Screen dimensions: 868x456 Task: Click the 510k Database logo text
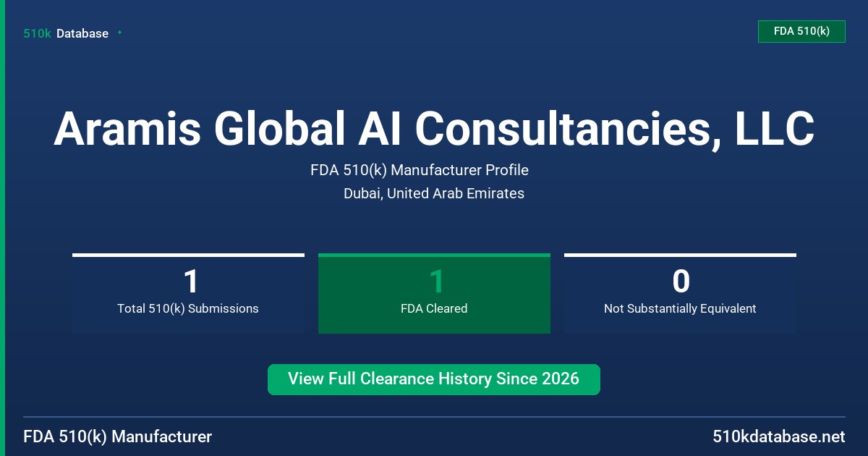(x=66, y=33)
